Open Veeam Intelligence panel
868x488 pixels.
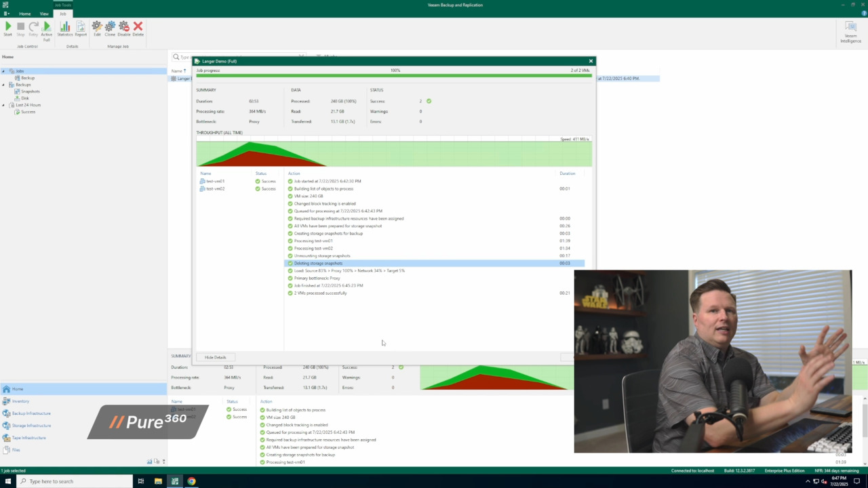pyautogui.click(x=850, y=32)
